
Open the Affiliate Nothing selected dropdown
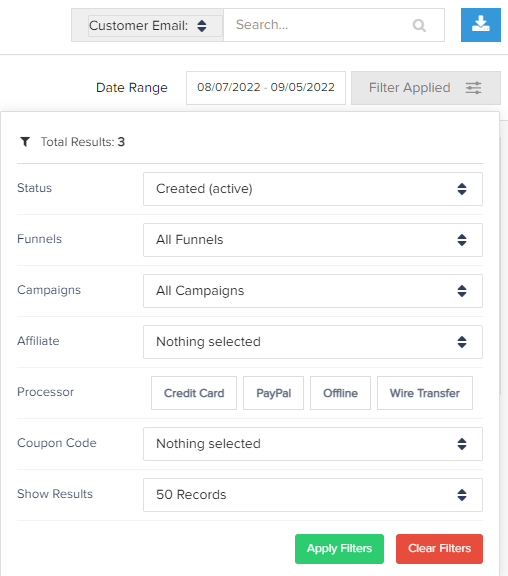click(x=313, y=342)
